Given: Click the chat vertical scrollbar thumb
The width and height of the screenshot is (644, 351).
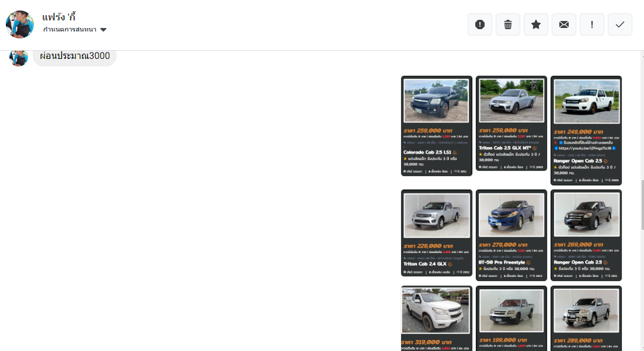Looking at the screenshot, I should tap(642, 205).
